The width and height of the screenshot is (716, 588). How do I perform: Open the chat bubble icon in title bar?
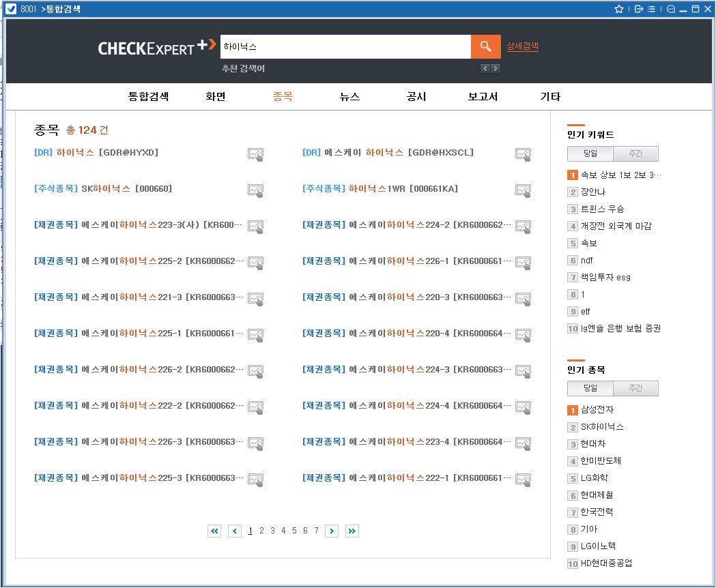coord(671,9)
